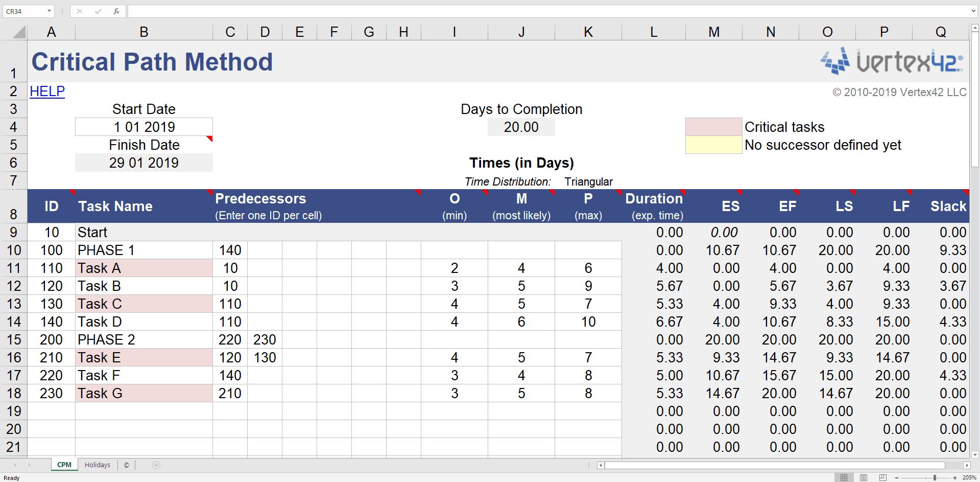Add a new sheet with plus icon
The width and height of the screenshot is (980, 482).
coord(156,465)
